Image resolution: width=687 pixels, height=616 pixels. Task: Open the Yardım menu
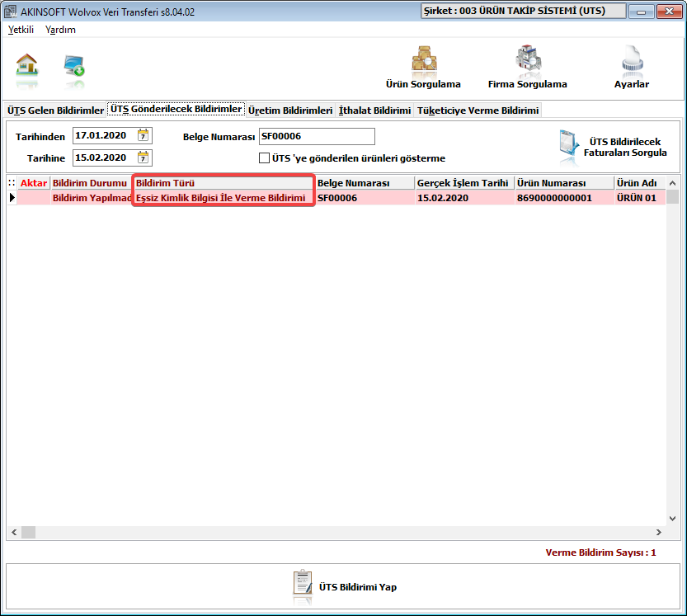tap(60, 30)
